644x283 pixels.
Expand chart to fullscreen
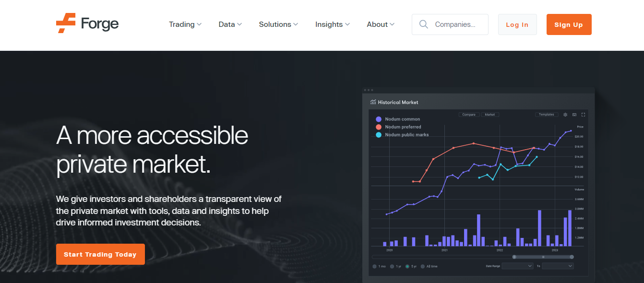pyautogui.click(x=583, y=115)
